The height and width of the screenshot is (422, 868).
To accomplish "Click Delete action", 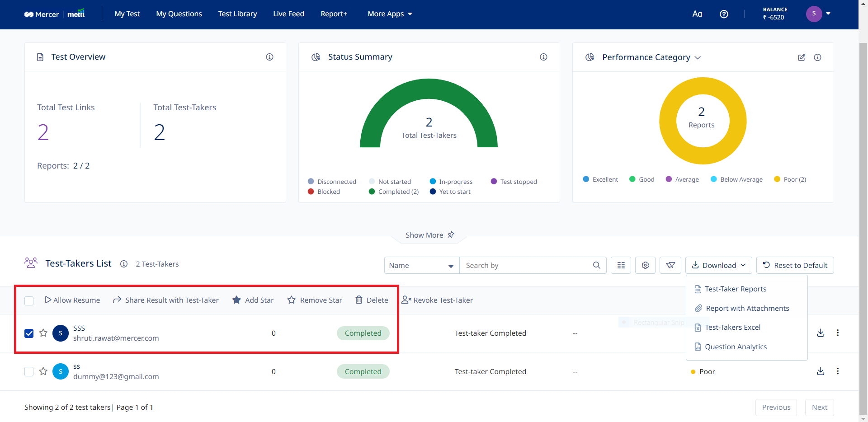I will (372, 300).
